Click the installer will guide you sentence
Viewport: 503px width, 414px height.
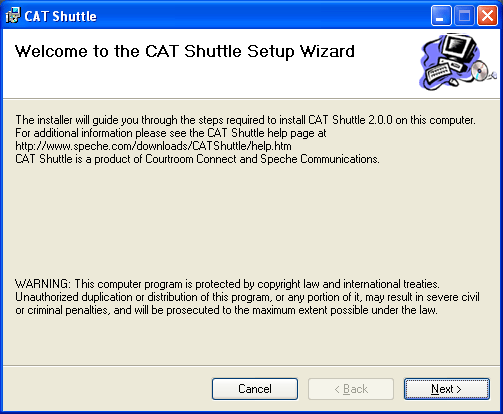tap(245, 120)
